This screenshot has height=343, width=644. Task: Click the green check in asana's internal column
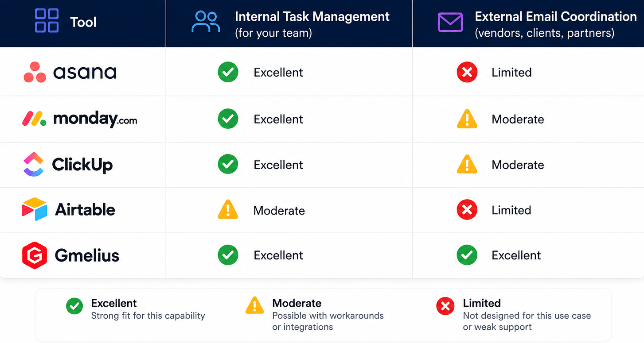(x=228, y=72)
